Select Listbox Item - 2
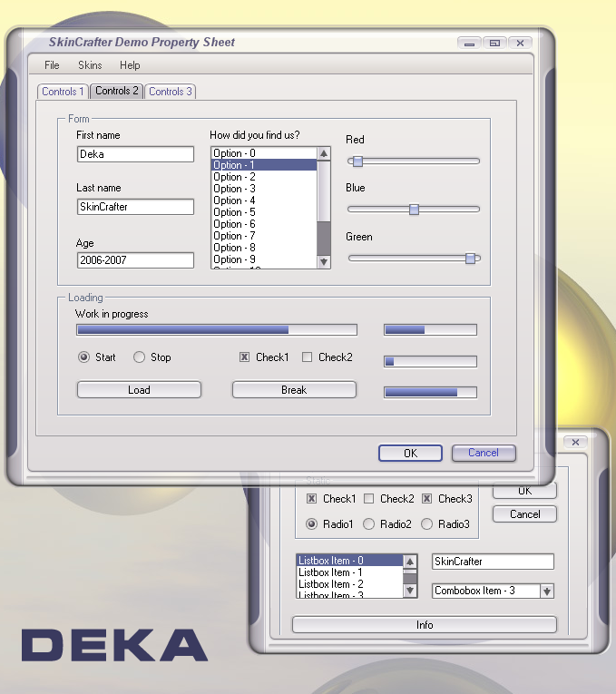 tap(349, 584)
